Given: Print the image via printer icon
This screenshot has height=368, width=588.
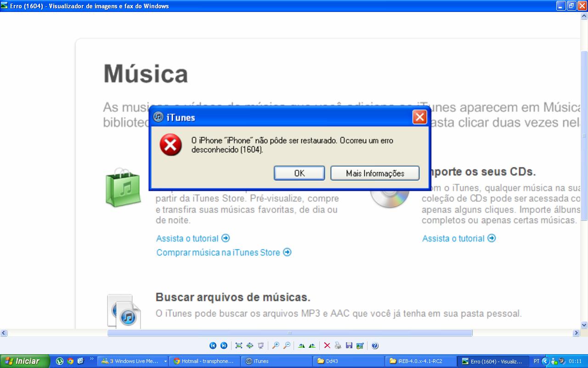Looking at the screenshot, I should (x=338, y=345).
